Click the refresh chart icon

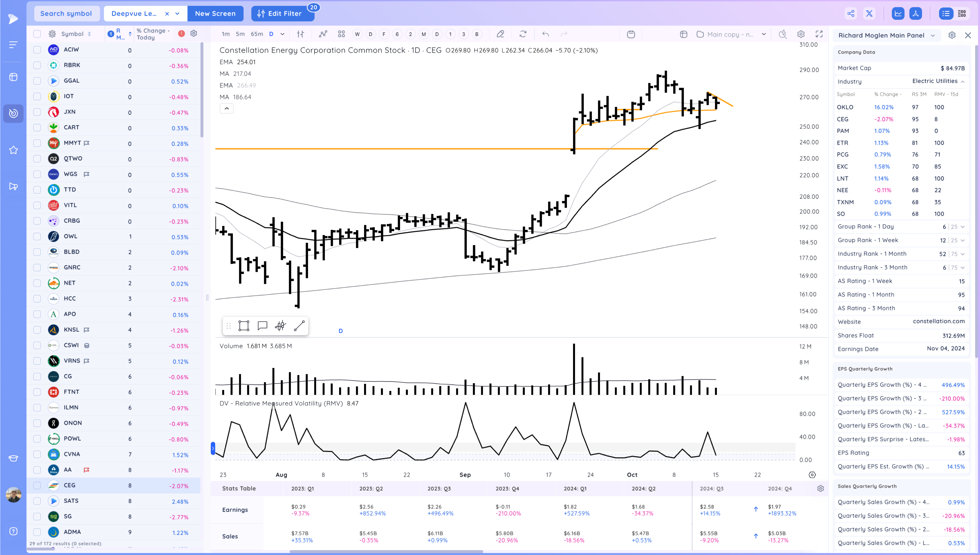[x=523, y=34]
